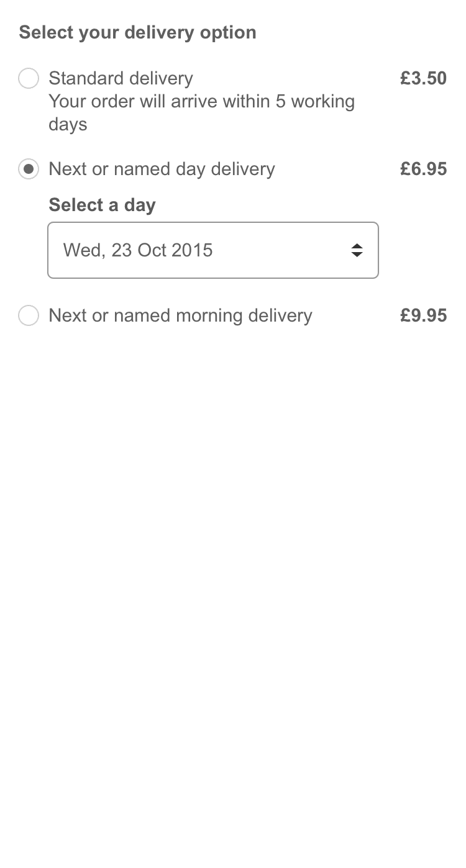Viewport: 466px width, 868px height.
Task: Click the £3.50 standard delivery price
Action: tap(423, 78)
